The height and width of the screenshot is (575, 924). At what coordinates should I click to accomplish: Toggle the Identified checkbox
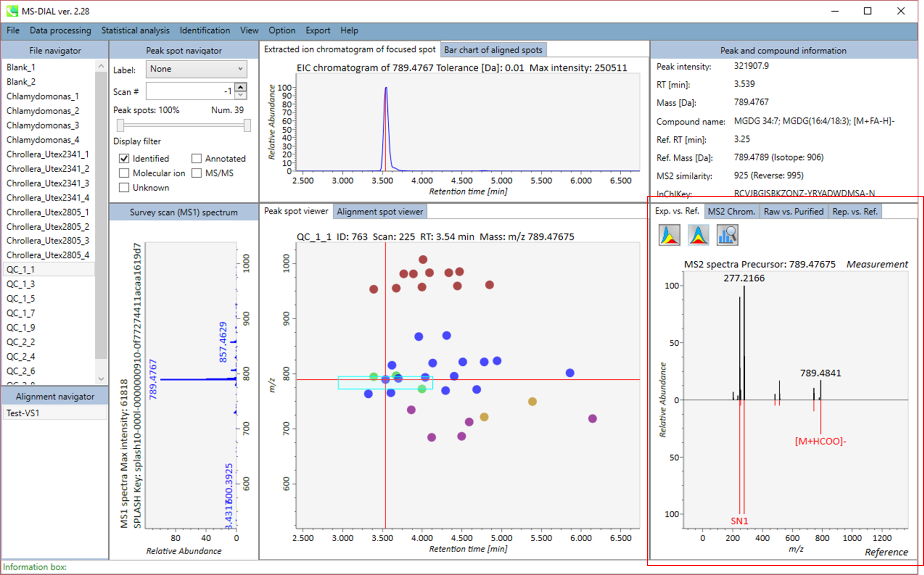[124, 159]
